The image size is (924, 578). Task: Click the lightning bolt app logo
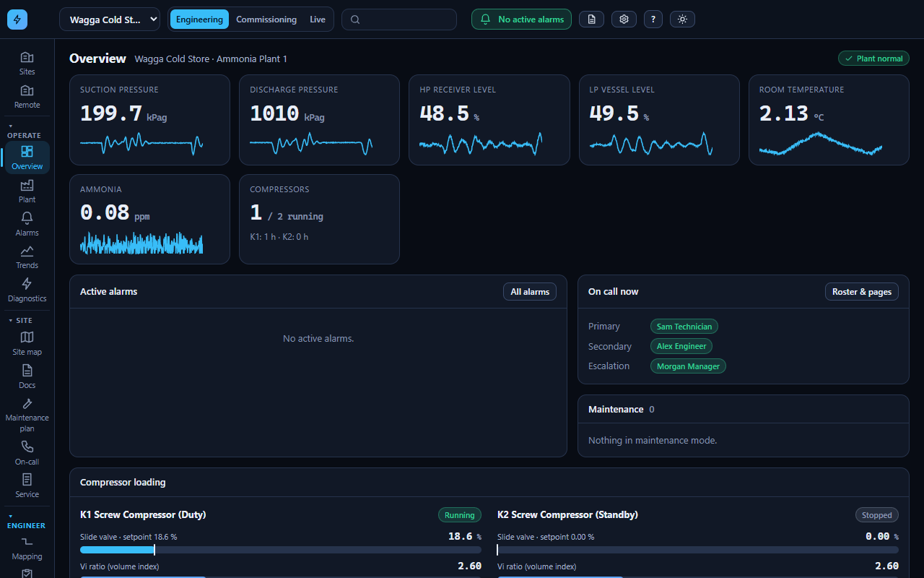point(17,20)
